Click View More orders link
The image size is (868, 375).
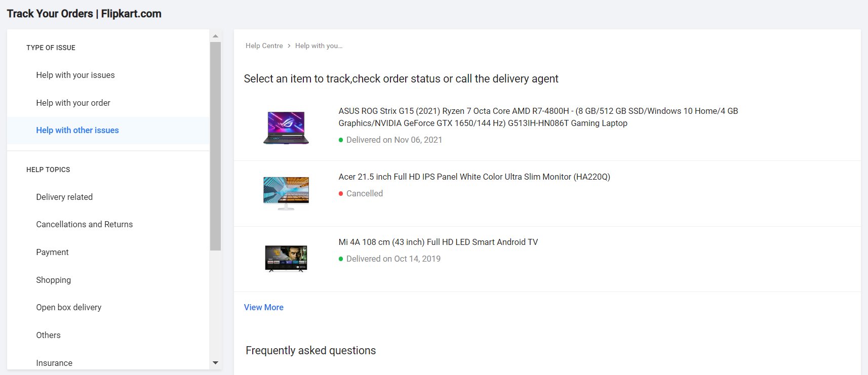(264, 307)
